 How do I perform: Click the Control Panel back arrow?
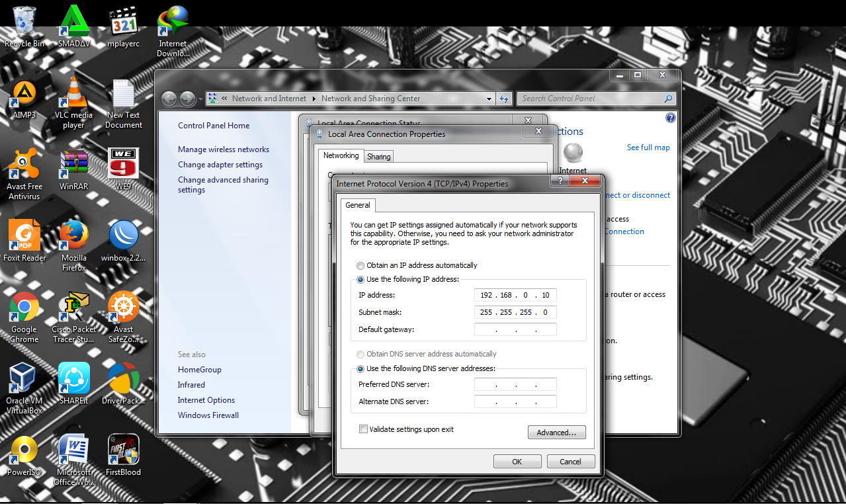tap(169, 99)
